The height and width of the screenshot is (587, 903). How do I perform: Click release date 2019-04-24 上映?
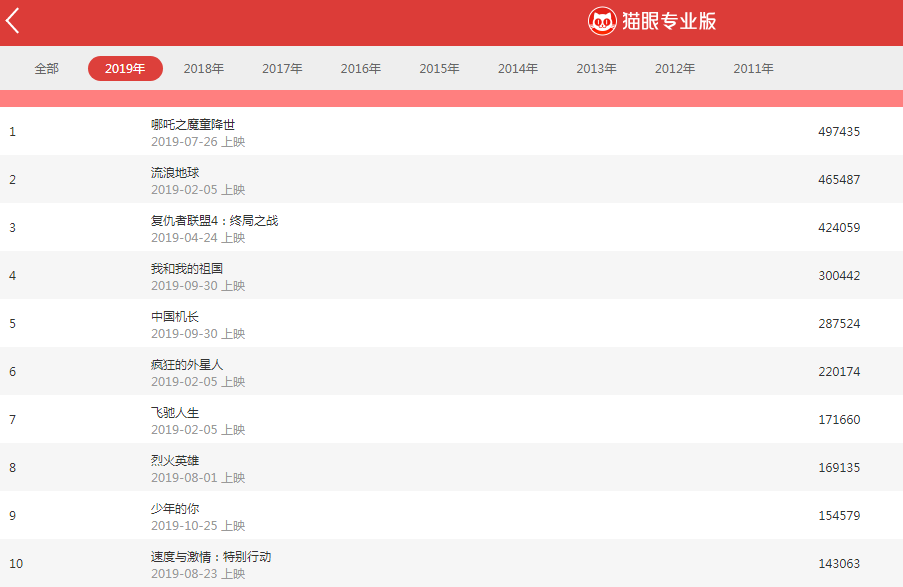click(198, 237)
